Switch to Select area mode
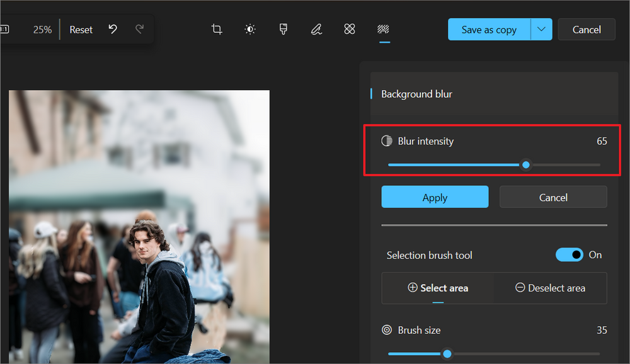The width and height of the screenshot is (630, 364). 438,288
